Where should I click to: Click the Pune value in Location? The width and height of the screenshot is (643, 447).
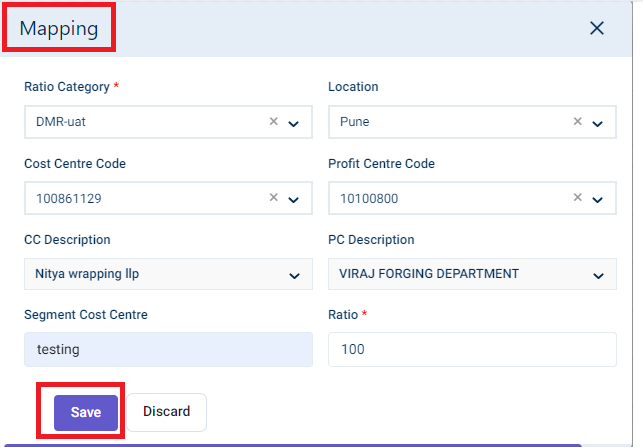[x=355, y=122]
